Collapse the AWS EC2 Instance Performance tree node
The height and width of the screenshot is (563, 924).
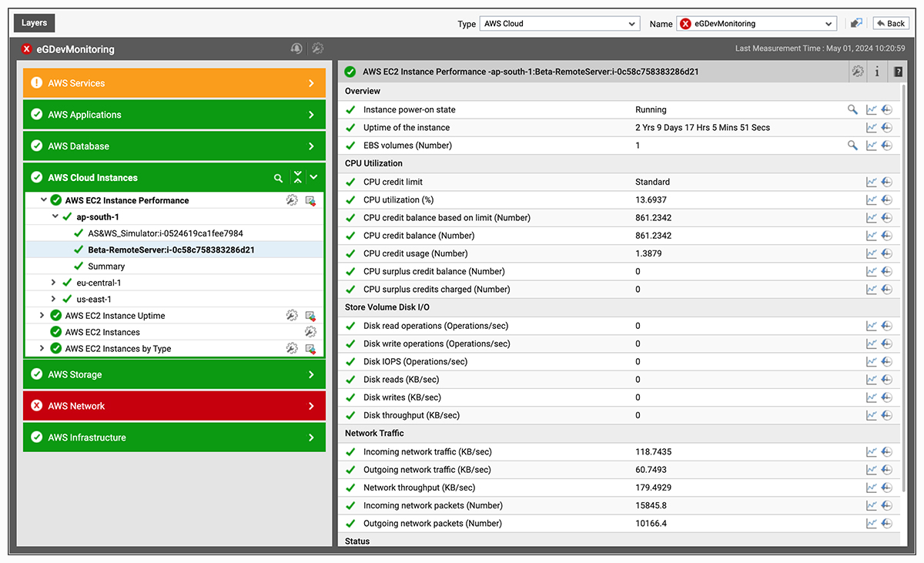pos(44,200)
